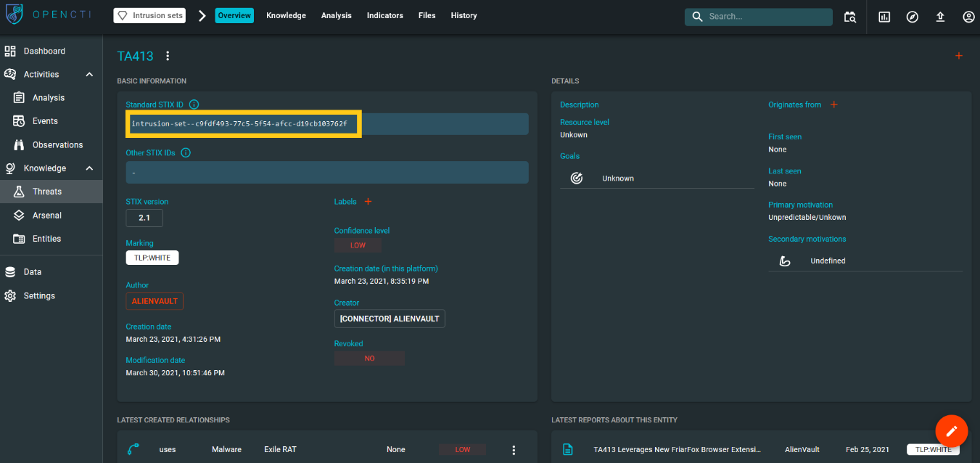Click the NO revoked chip

(369, 358)
